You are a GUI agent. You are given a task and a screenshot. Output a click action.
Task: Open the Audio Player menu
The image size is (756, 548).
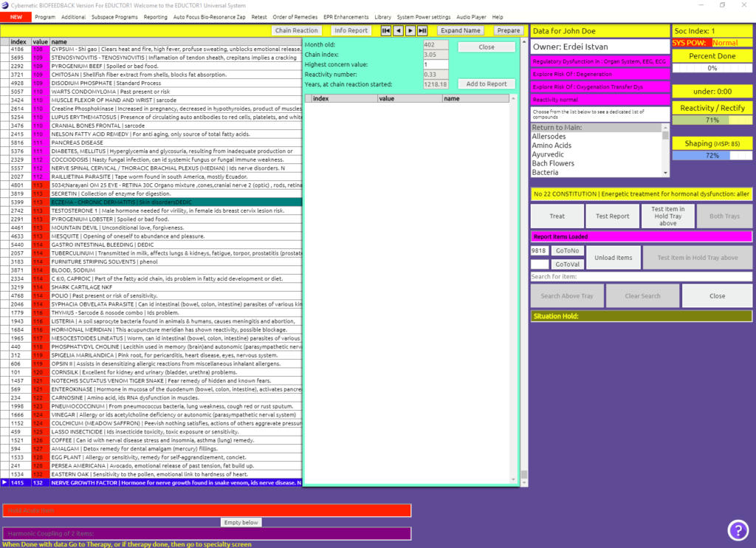(471, 17)
